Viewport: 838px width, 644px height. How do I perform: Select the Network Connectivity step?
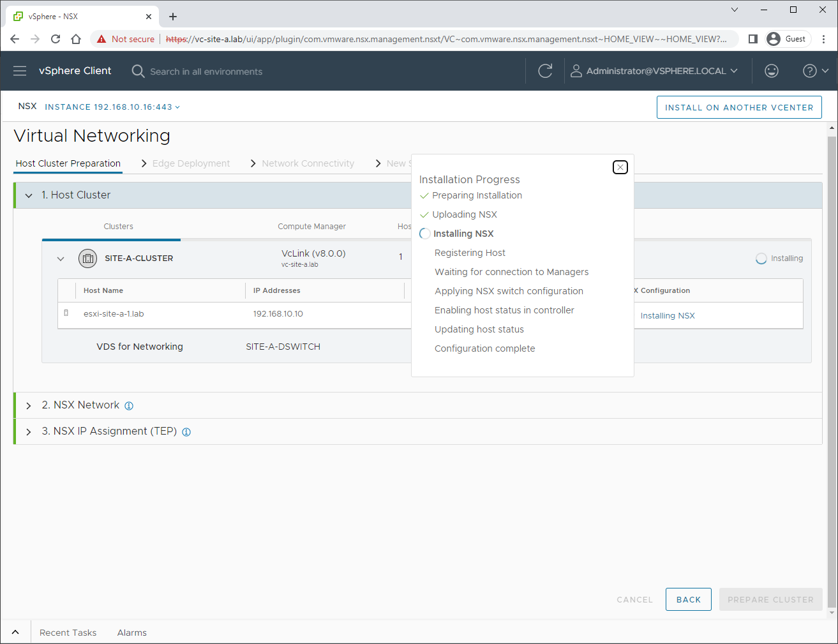coord(308,163)
